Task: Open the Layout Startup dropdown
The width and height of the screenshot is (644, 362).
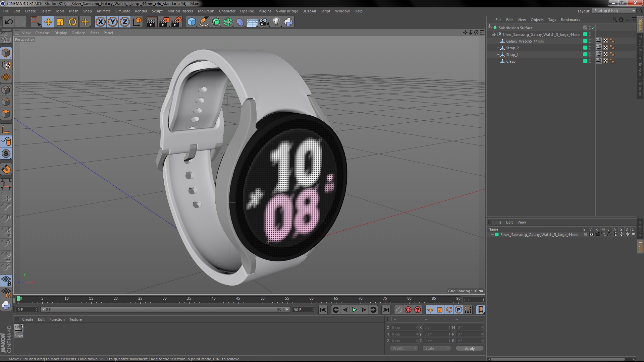Action: (x=614, y=11)
